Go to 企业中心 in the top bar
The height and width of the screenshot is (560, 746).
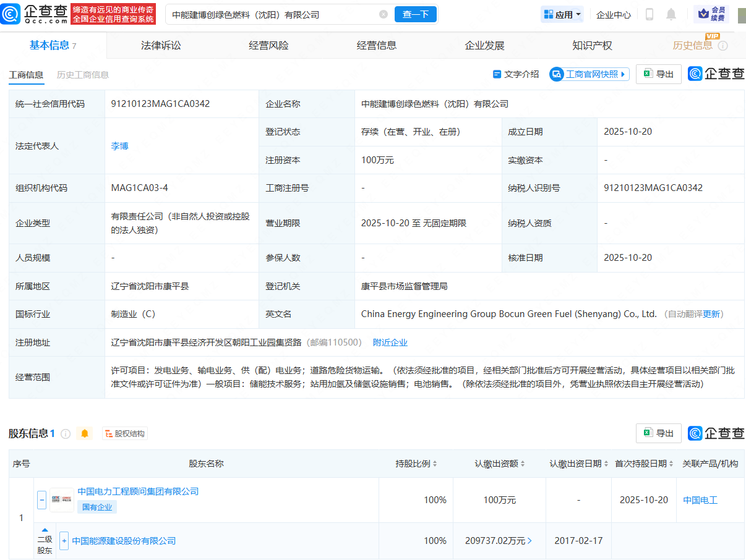(613, 14)
